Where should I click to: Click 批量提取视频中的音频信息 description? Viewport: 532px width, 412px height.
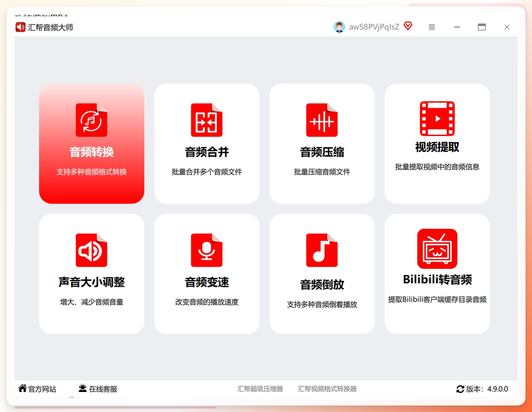(437, 167)
